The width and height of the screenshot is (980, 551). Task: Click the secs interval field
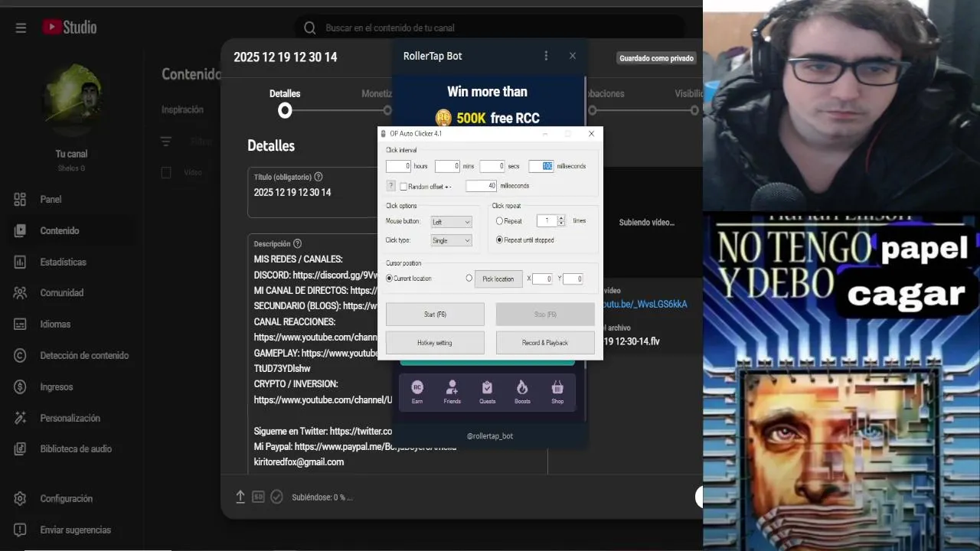[x=492, y=166]
